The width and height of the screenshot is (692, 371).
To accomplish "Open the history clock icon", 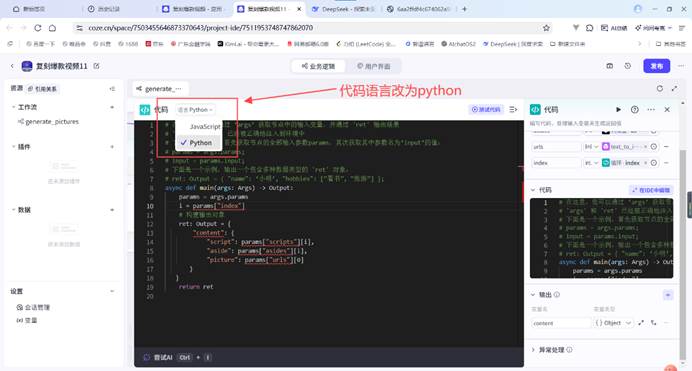I will (628, 66).
